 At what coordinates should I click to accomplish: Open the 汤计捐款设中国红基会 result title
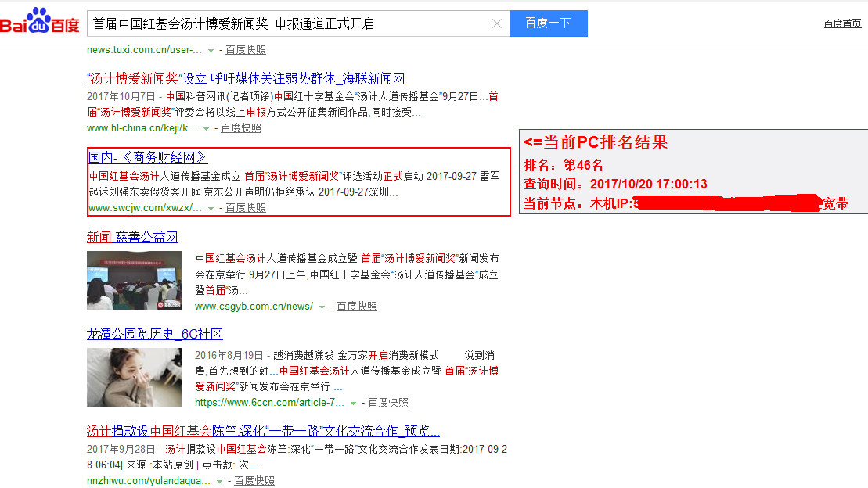263,431
